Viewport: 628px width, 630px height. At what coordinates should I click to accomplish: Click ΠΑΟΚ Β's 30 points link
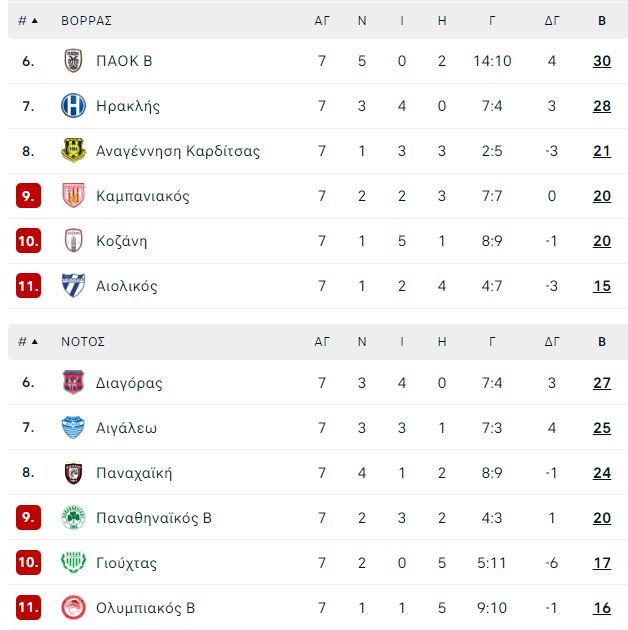(x=601, y=61)
